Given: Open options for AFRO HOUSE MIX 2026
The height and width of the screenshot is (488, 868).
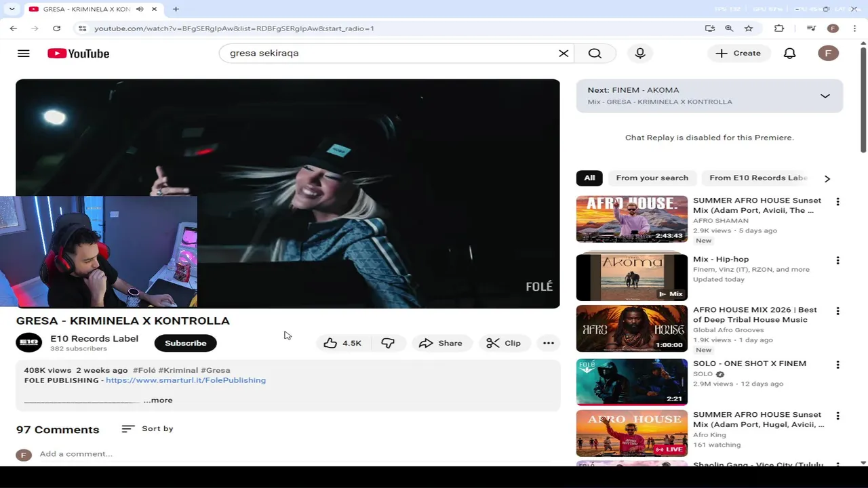Looking at the screenshot, I should [837, 311].
